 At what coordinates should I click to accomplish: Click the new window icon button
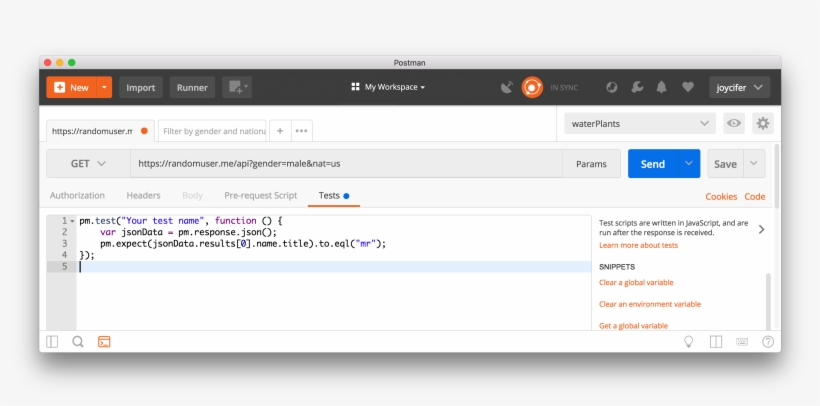pyautogui.click(x=237, y=87)
